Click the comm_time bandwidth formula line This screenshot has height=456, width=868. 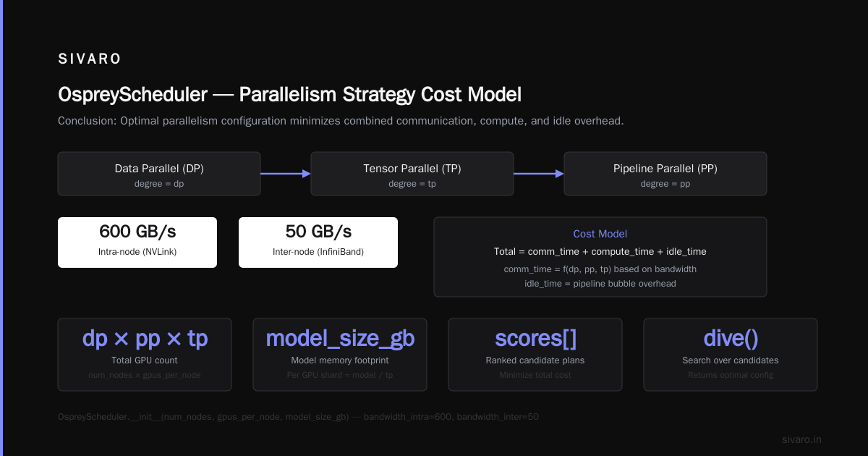pos(600,269)
